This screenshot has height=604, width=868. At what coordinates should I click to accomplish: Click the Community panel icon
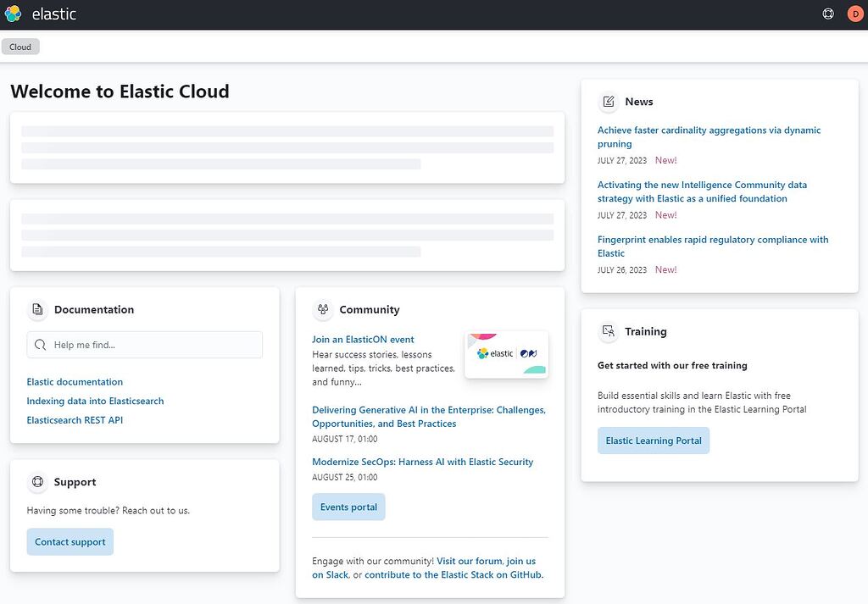point(323,309)
